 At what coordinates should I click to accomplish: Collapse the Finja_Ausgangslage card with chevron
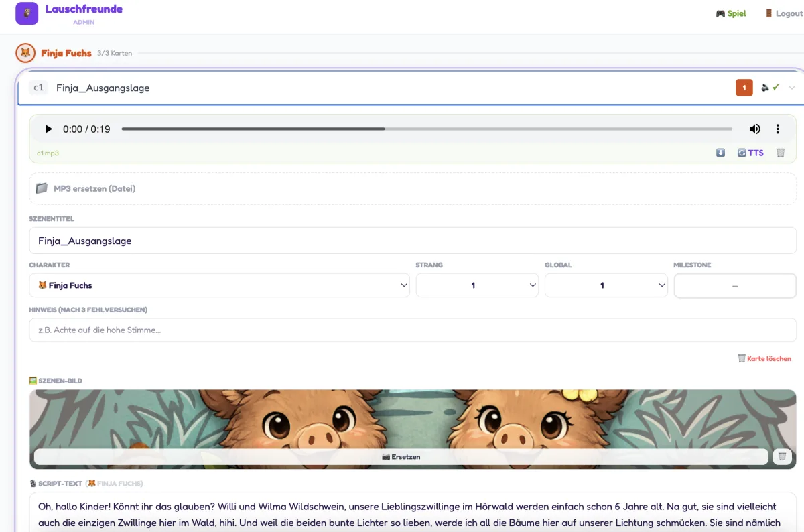792,88
